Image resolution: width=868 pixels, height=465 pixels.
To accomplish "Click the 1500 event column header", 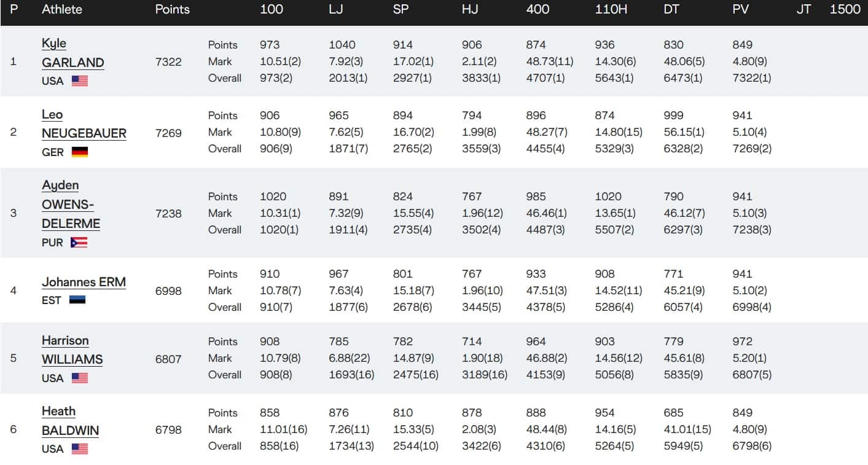I will [x=845, y=10].
